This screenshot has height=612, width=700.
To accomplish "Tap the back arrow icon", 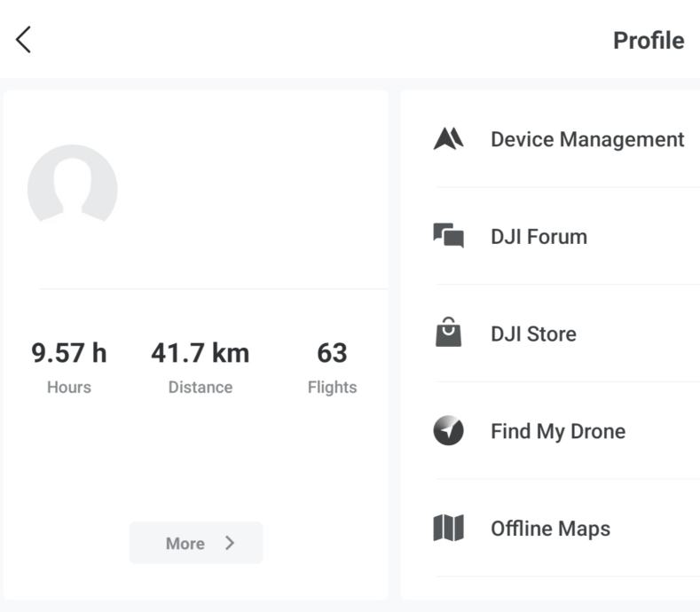I will (x=24, y=39).
